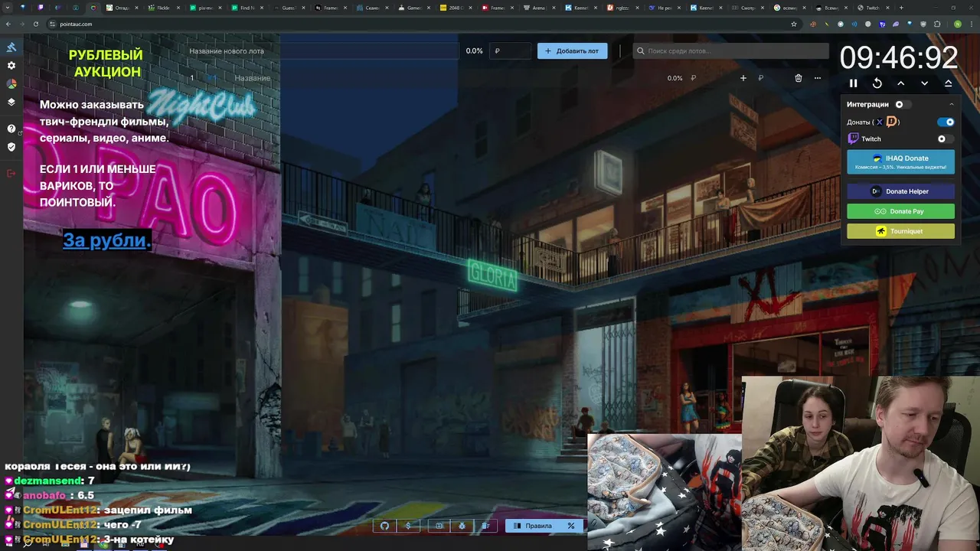Go back in the browser
This screenshot has height=551, width=980.
coord(8,24)
